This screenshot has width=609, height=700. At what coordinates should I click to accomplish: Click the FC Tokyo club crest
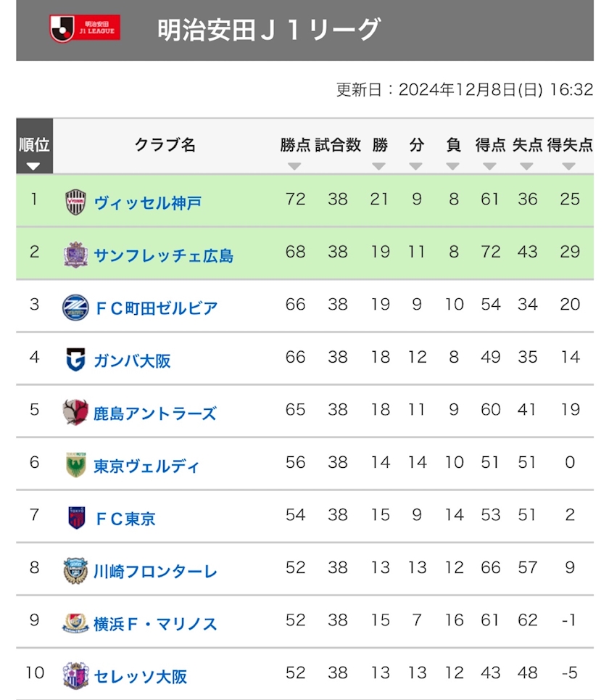click(76, 518)
